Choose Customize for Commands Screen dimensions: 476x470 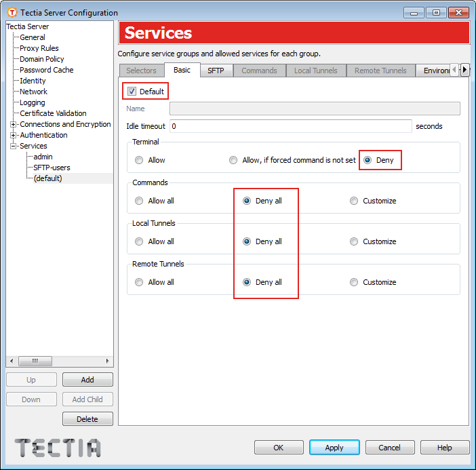tap(354, 201)
